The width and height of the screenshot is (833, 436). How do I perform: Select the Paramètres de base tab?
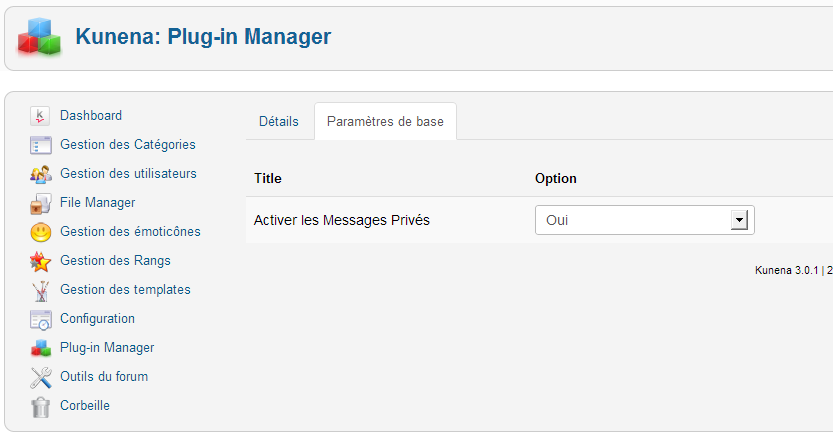pyautogui.click(x=385, y=122)
